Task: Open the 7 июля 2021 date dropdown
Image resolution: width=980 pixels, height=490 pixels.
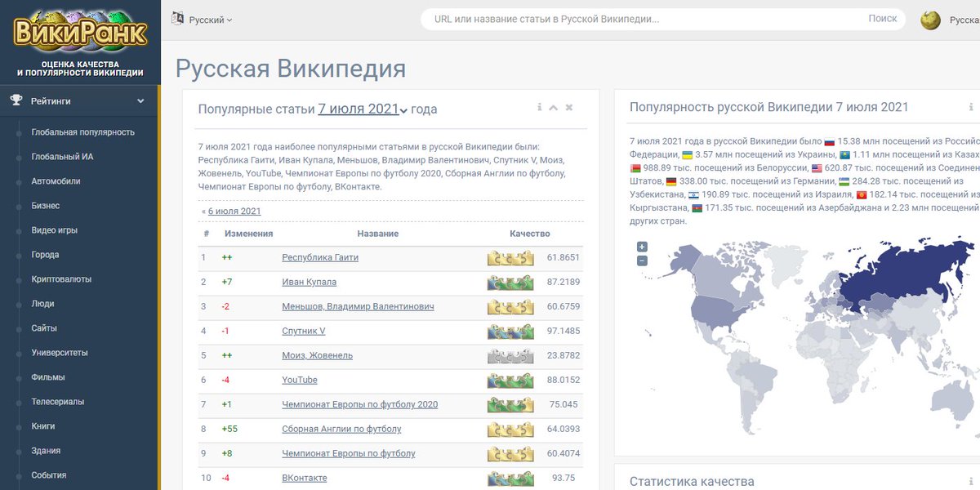Action: pyautogui.click(x=363, y=109)
